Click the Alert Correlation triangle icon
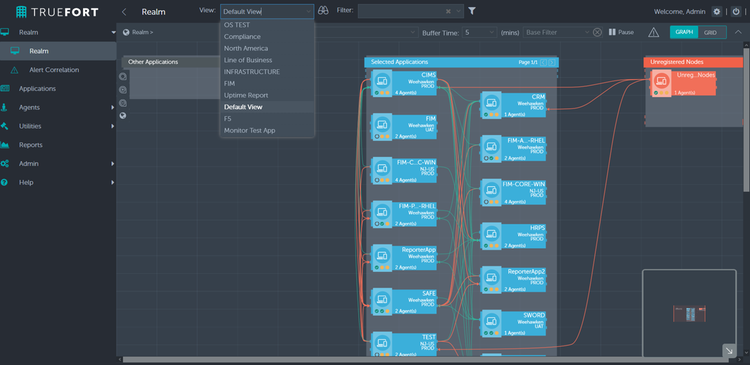 pos(14,70)
